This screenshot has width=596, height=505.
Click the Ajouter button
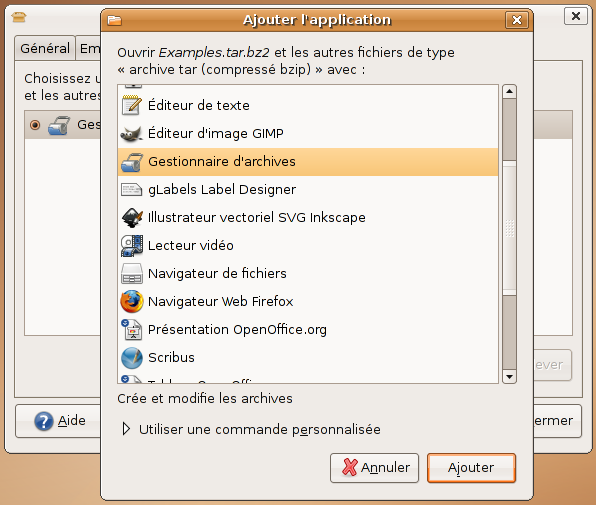pos(471,468)
